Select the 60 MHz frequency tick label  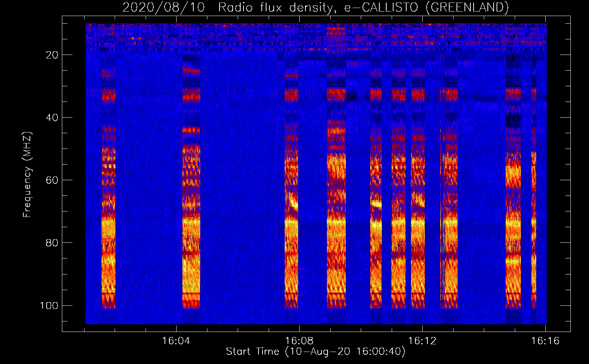tap(52, 180)
